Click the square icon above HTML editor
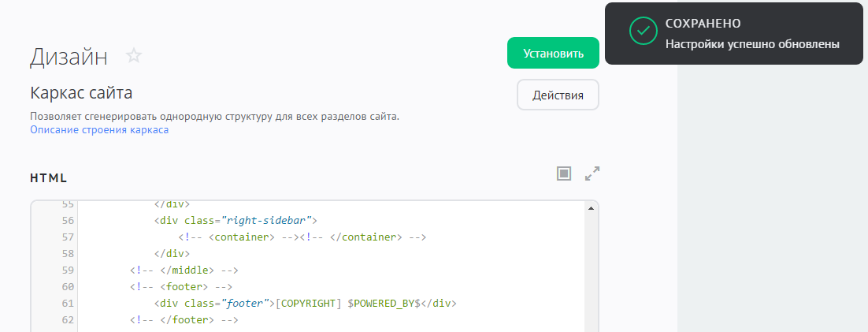Screen dimensions: 868x332 pyautogui.click(x=563, y=173)
